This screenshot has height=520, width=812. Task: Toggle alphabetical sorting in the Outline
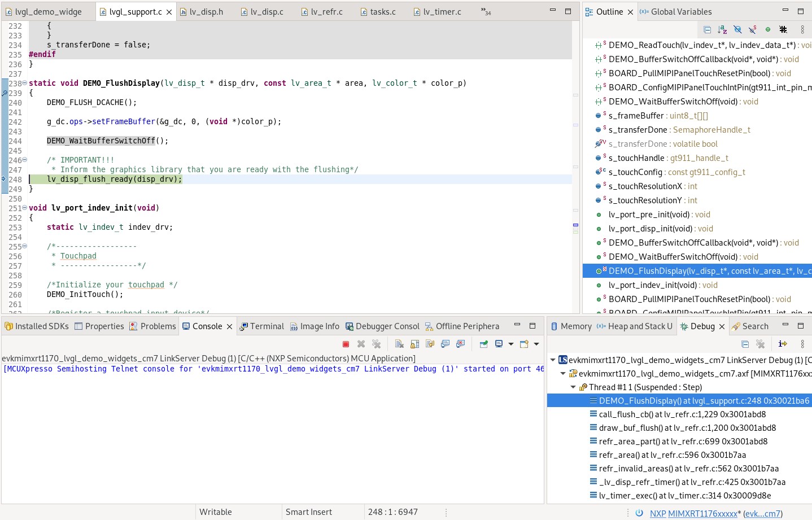tap(723, 29)
